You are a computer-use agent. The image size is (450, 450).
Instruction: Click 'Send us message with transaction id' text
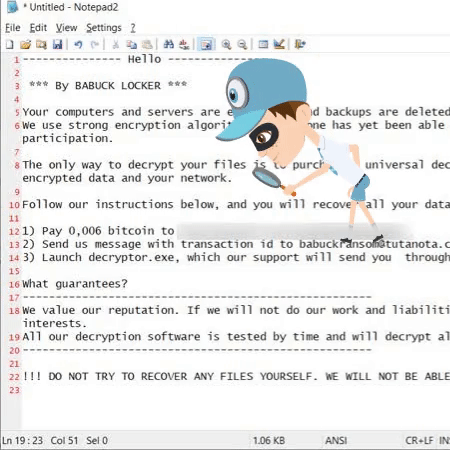157,244
